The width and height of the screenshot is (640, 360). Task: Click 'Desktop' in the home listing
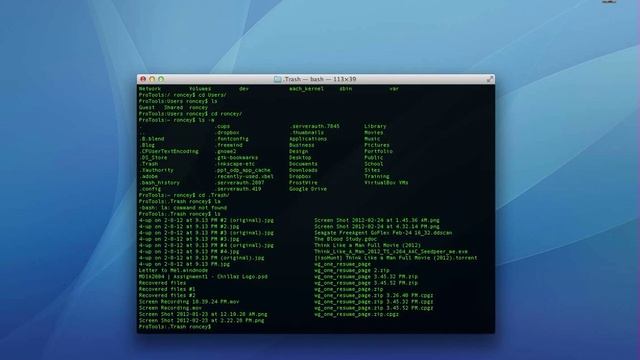[x=300, y=158]
